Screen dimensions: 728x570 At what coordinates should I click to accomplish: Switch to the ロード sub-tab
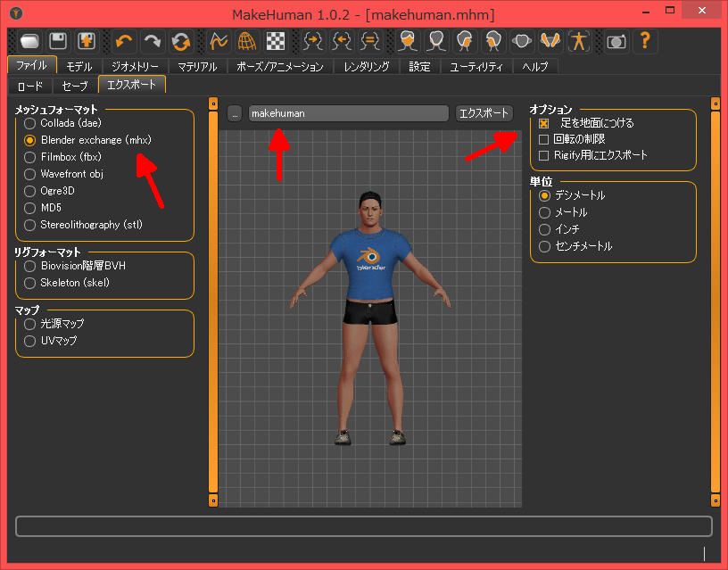(30, 86)
